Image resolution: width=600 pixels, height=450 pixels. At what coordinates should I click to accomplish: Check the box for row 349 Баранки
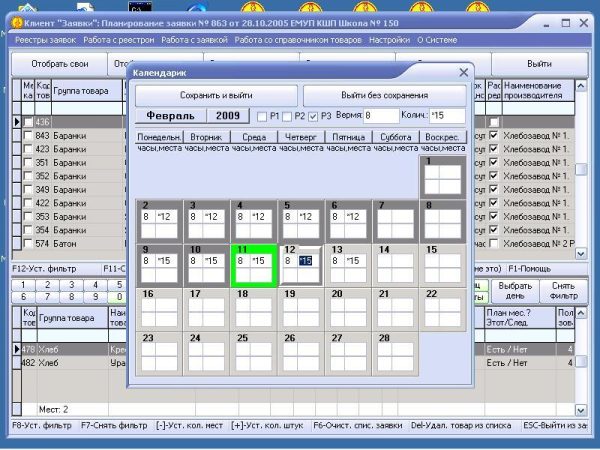click(28, 189)
